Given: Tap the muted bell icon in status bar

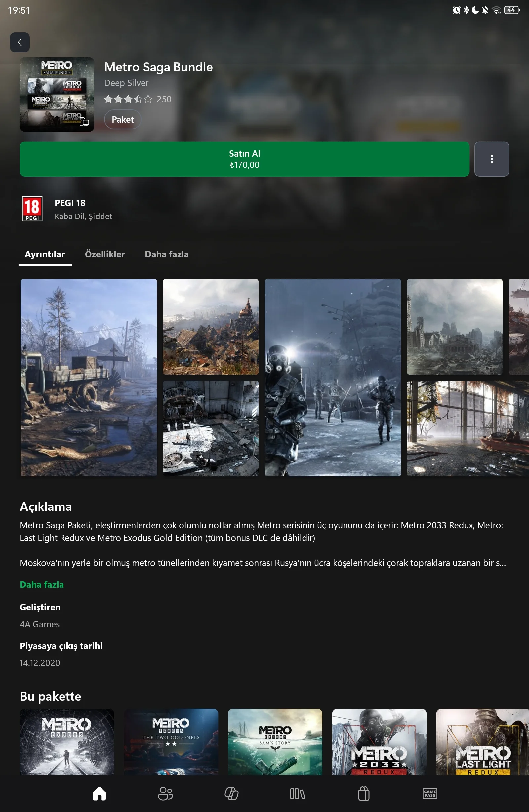Looking at the screenshot, I should (x=485, y=10).
